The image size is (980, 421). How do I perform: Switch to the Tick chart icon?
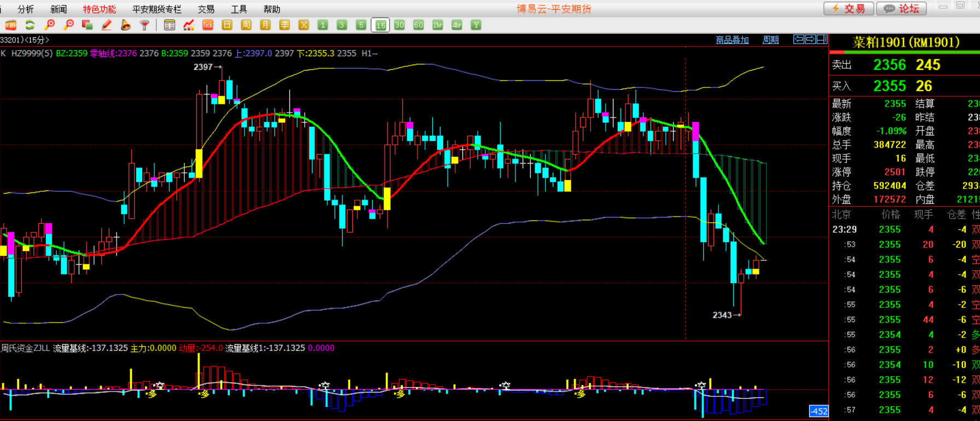click(x=208, y=25)
